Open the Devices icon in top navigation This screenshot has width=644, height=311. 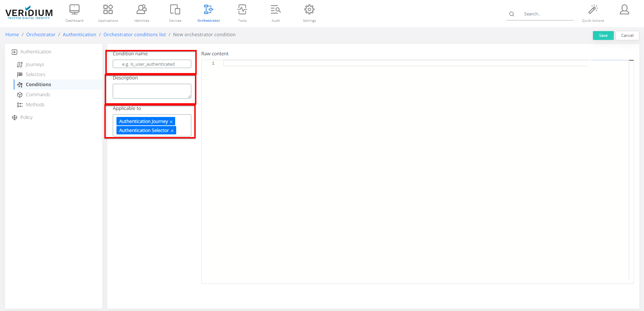[x=175, y=10]
